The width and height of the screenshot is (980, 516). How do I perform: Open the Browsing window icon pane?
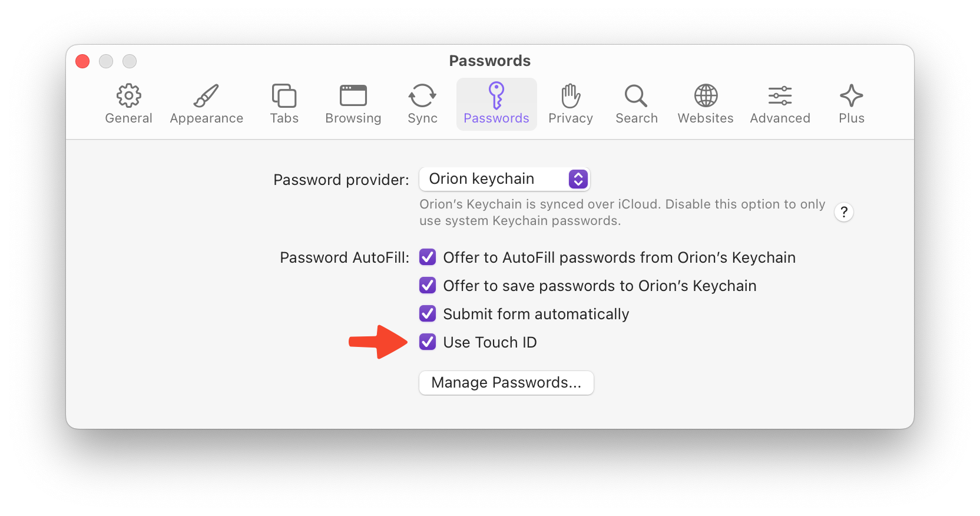tap(353, 104)
